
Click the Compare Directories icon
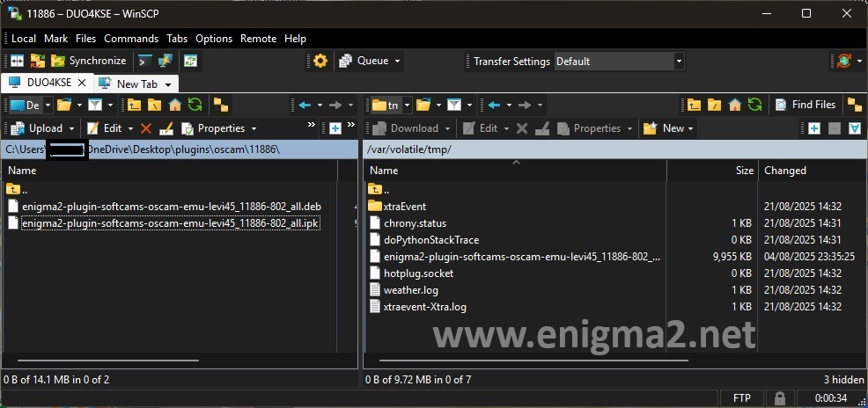click(17, 61)
